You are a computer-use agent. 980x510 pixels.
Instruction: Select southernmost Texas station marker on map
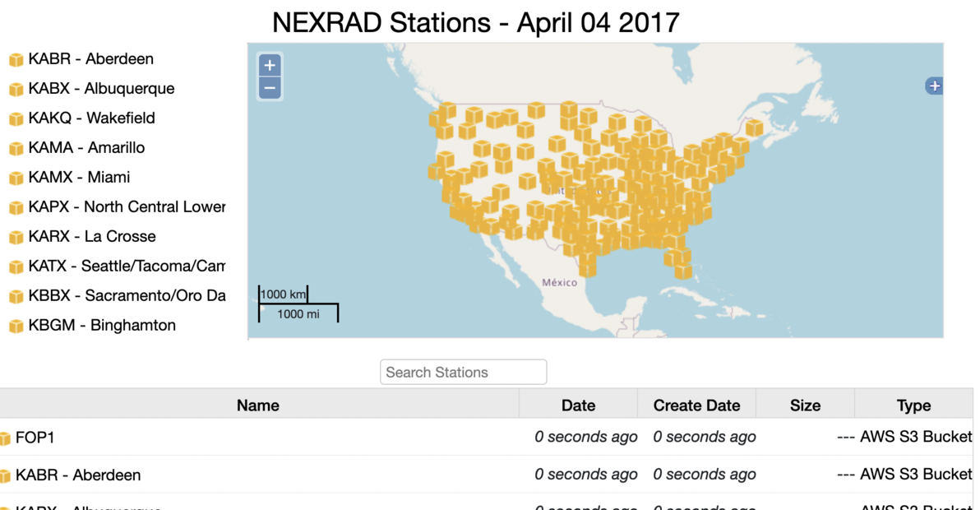tap(587, 267)
